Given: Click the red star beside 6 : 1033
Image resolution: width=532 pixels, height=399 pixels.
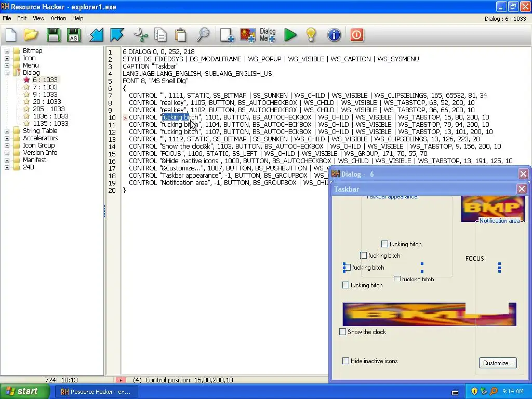Looking at the screenshot, I should click(26, 79).
